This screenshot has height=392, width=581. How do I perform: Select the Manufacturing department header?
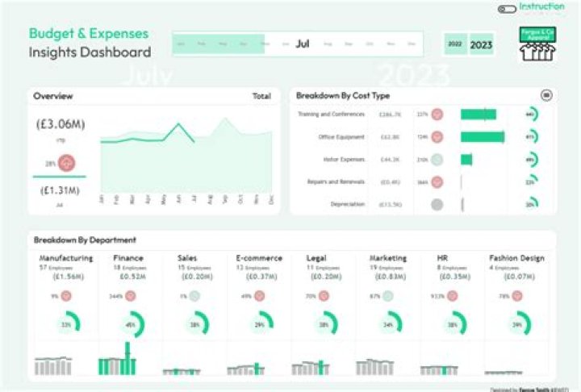66,258
